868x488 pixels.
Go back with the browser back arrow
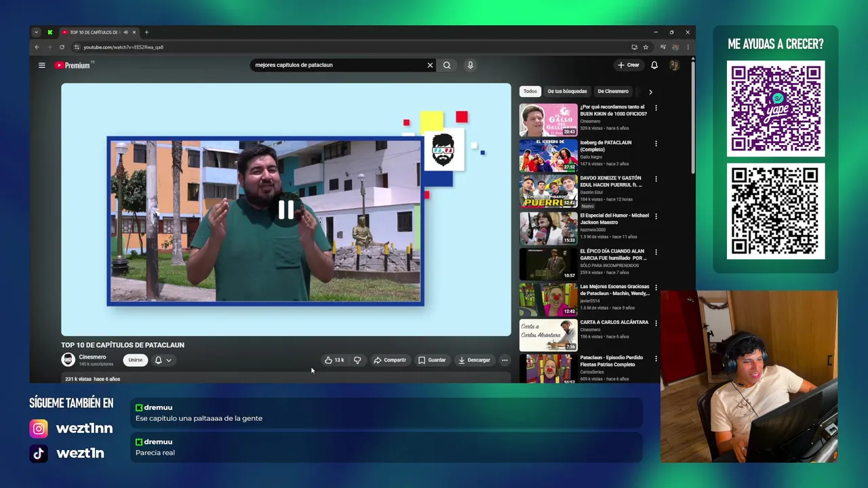click(37, 47)
